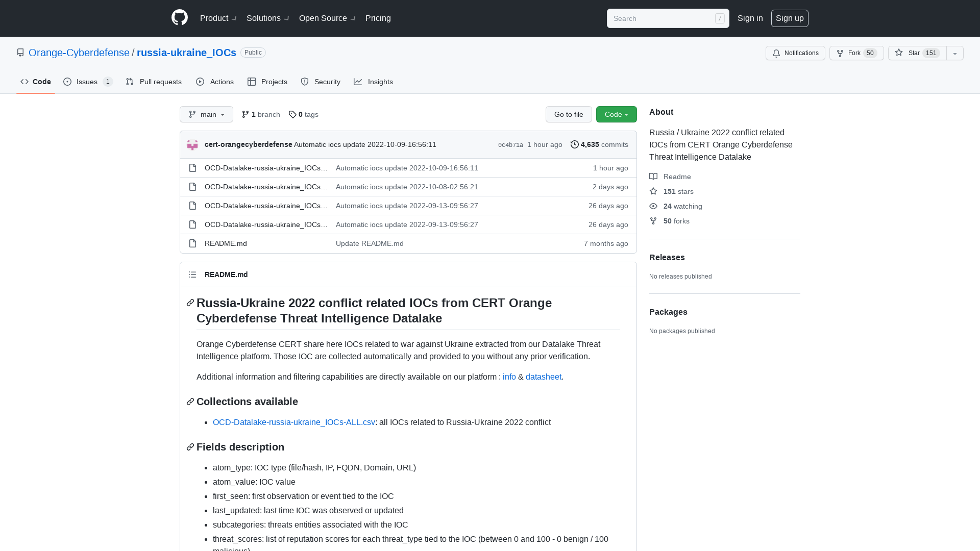
Task: Click the book icon beside Readme
Action: point(653,177)
